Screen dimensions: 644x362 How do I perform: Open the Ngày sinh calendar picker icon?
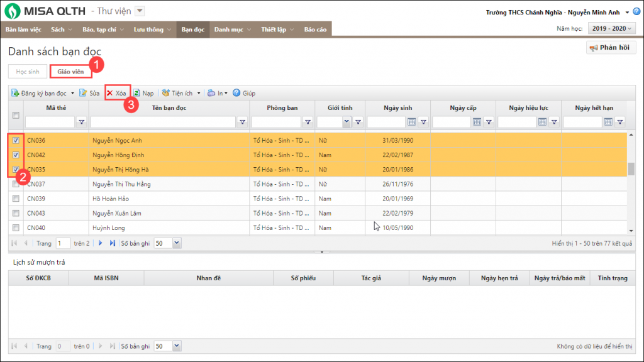point(412,122)
